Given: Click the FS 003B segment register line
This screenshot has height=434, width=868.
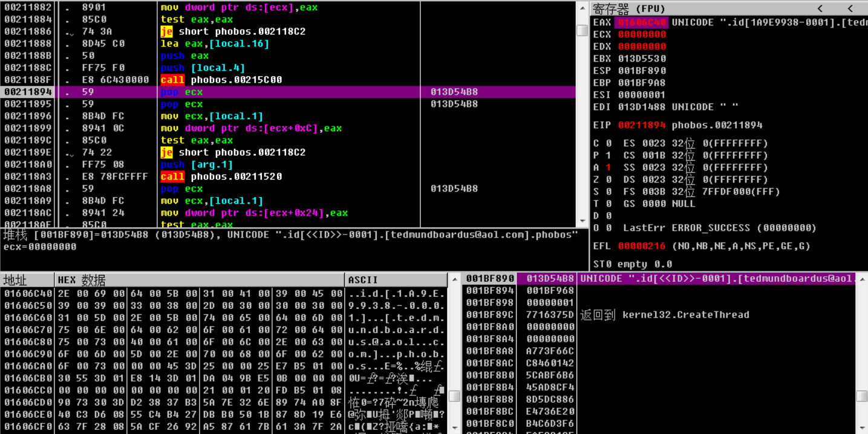Looking at the screenshot, I should point(702,192).
